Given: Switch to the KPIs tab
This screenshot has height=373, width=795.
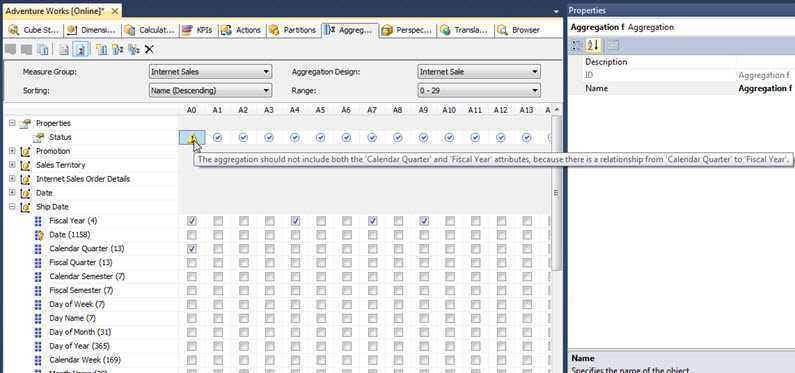Looking at the screenshot, I should click(199, 30).
